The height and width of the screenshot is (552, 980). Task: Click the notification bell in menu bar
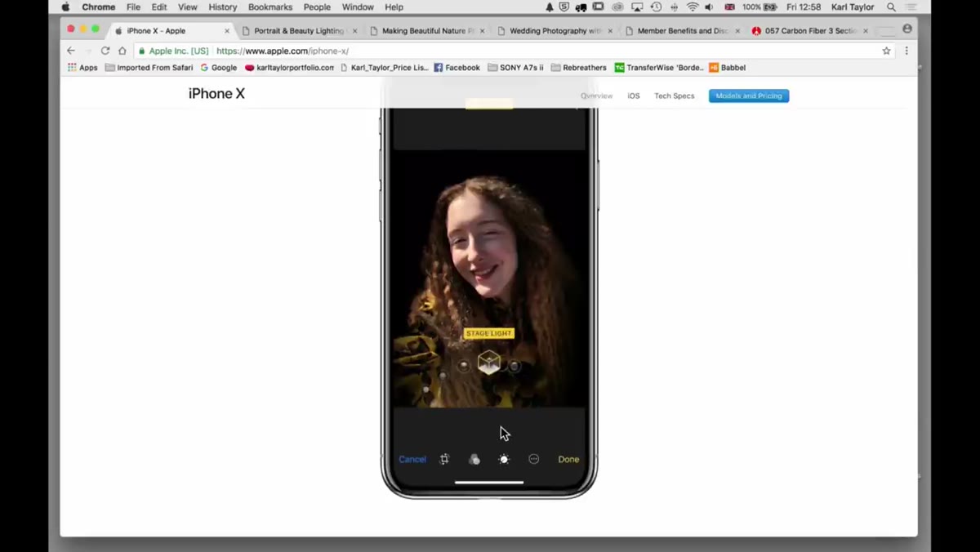pos(550,7)
